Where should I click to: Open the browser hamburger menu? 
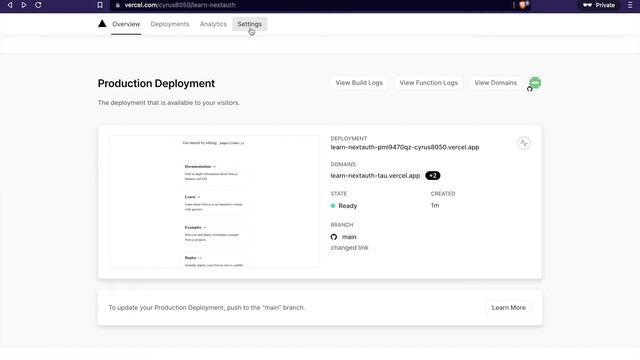[x=630, y=5]
